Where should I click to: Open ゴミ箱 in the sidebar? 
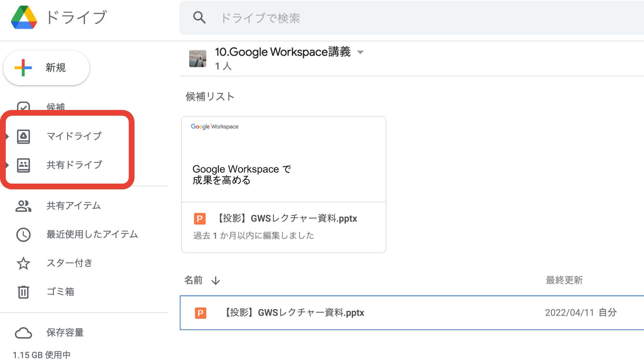(x=60, y=292)
